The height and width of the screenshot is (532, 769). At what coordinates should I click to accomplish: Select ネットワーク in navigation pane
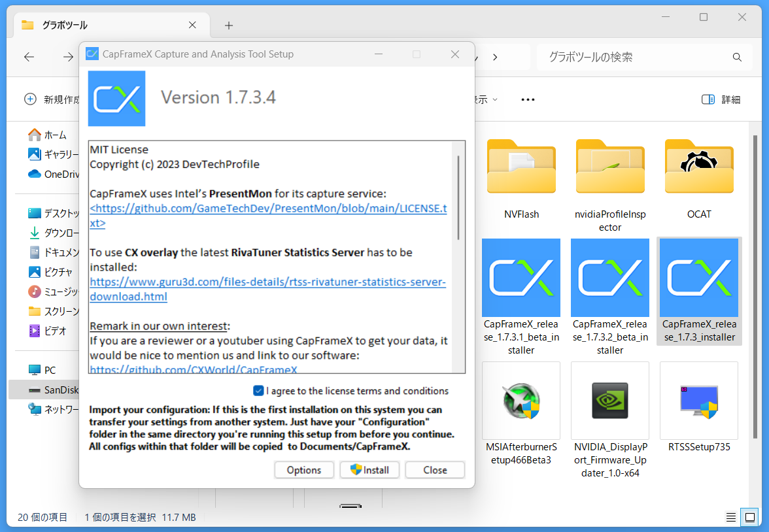click(53, 409)
